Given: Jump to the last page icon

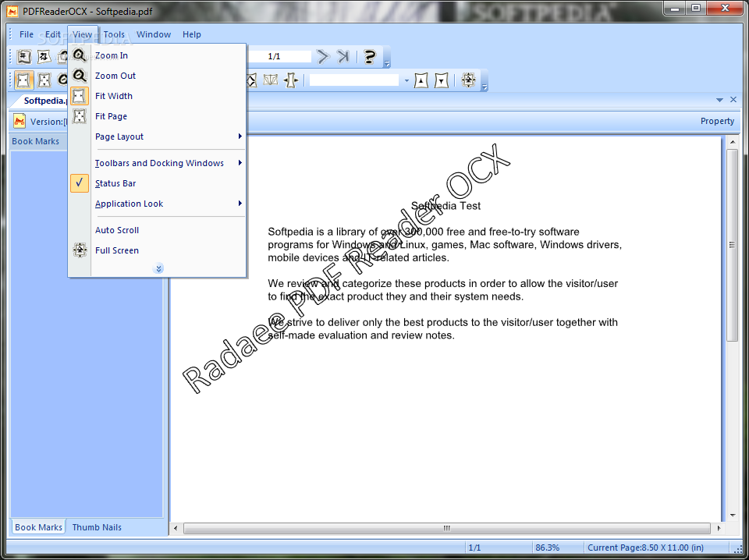Looking at the screenshot, I should (x=343, y=57).
